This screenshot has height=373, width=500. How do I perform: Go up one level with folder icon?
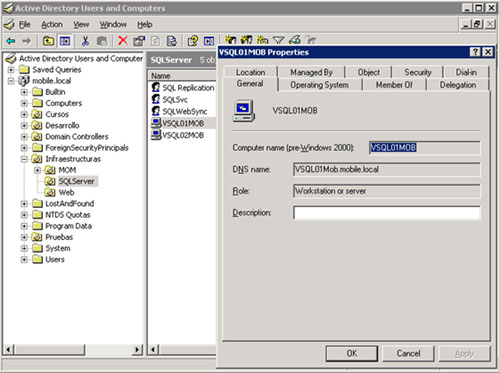coord(49,41)
